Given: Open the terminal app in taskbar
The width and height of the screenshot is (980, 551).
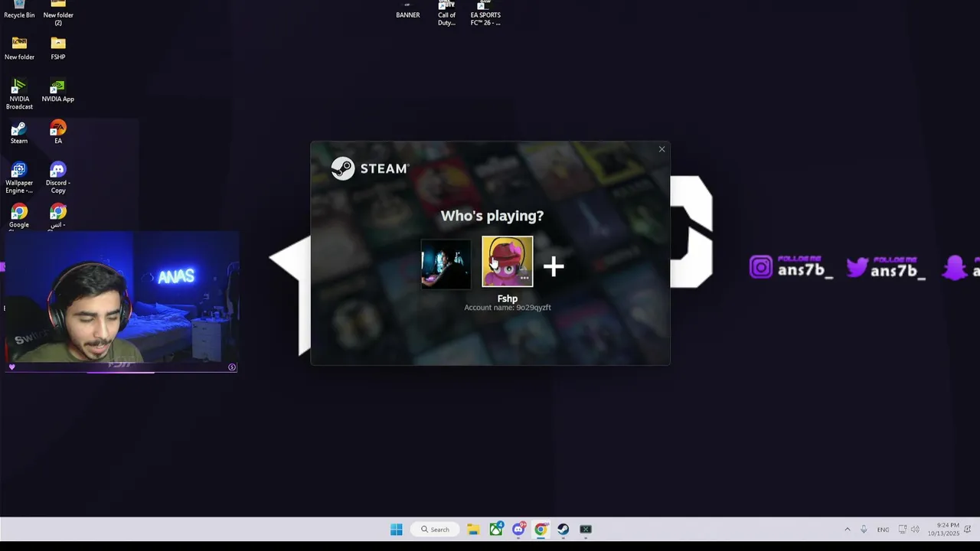Looking at the screenshot, I should (x=586, y=530).
